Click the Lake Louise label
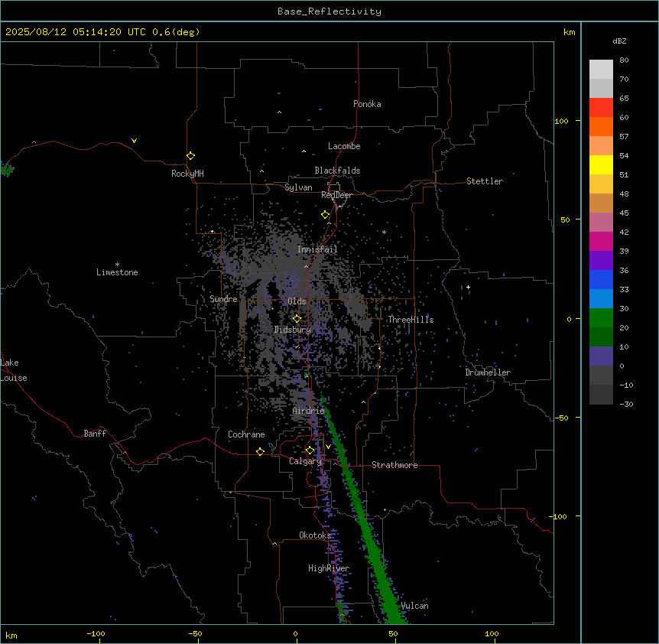Screen dimensions: 659x644 [x=14, y=370]
